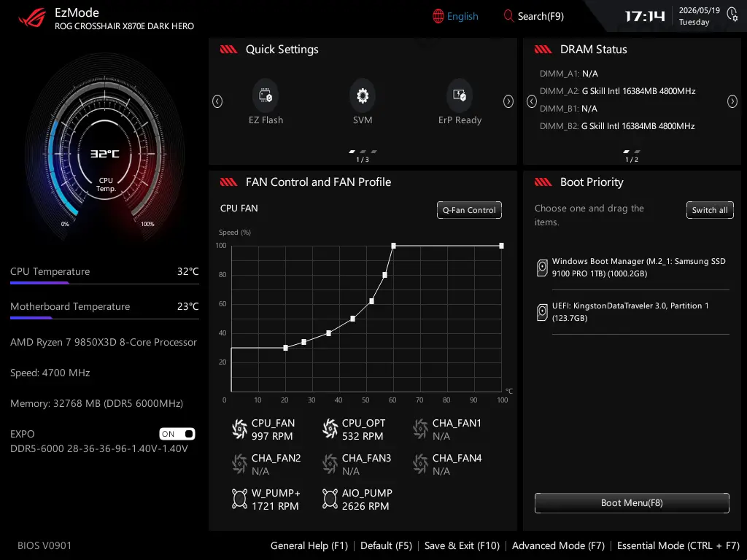Switch to Essential Mode (CTRL + F7)
The image size is (747, 560).
tap(678, 545)
